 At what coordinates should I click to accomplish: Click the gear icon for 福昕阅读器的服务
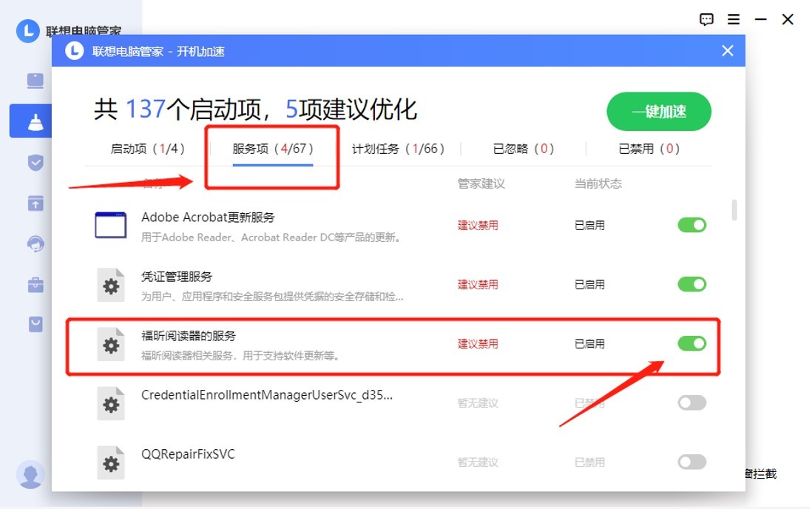tap(111, 344)
